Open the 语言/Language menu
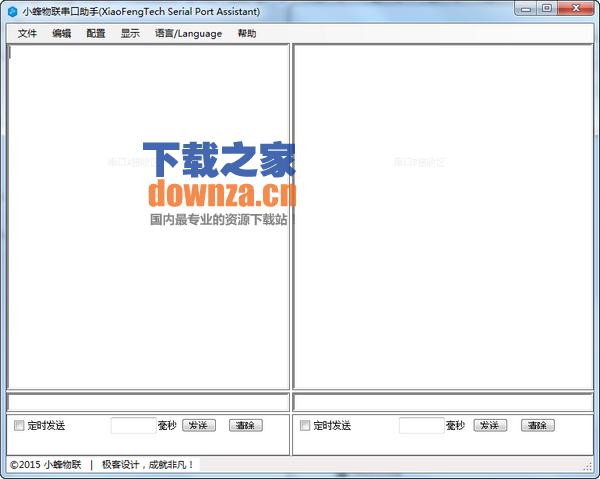Image resolution: width=600 pixels, height=479 pixels. point(188,34)
